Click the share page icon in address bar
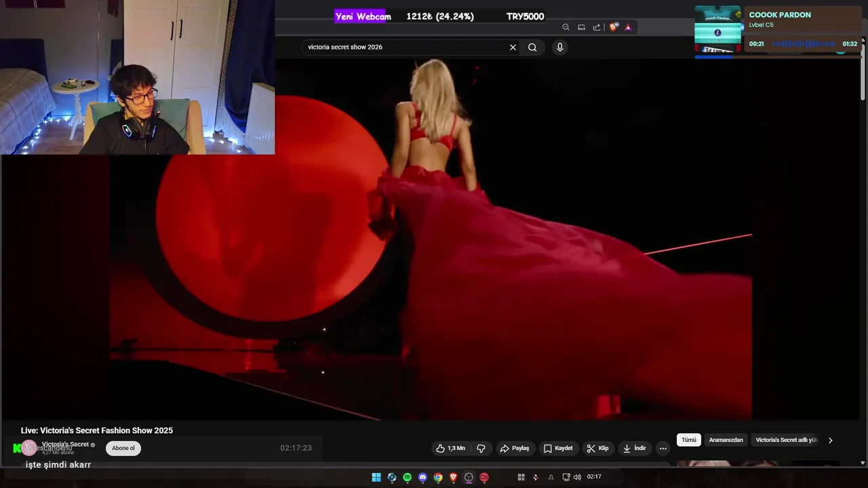 (597, 27)
